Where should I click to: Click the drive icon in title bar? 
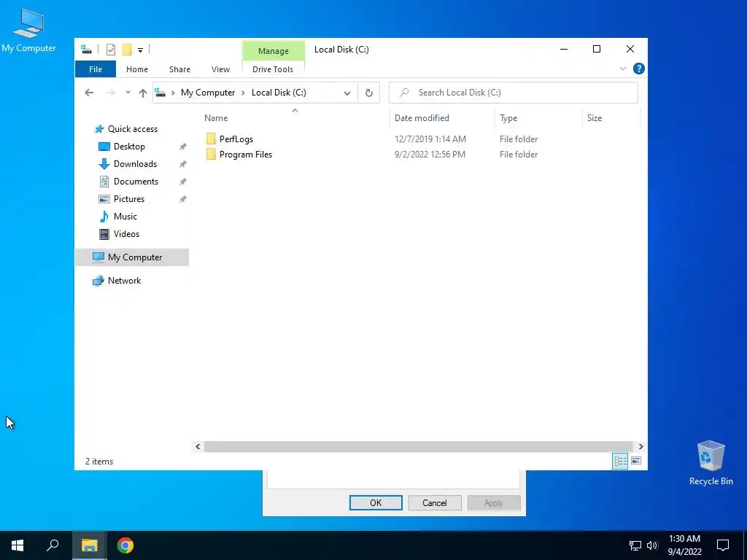pyautogui.click(x=86, y=49)
